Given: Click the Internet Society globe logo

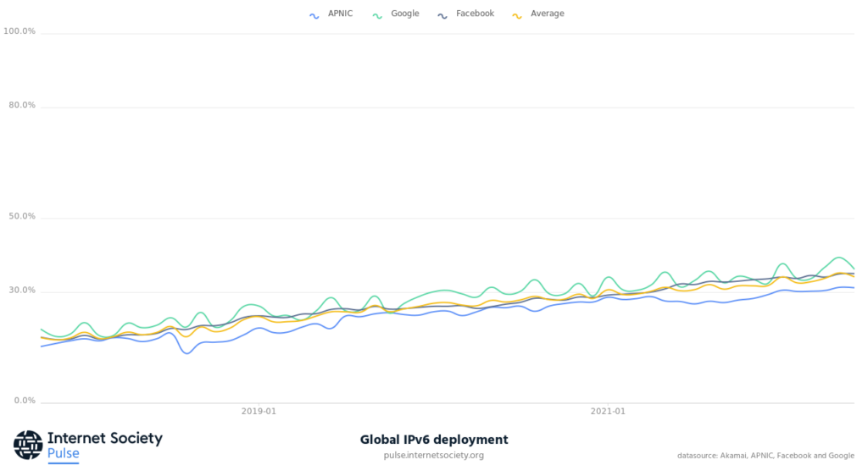Looking at the screenshot, I should pyautogui.click(x=27, y=446).
